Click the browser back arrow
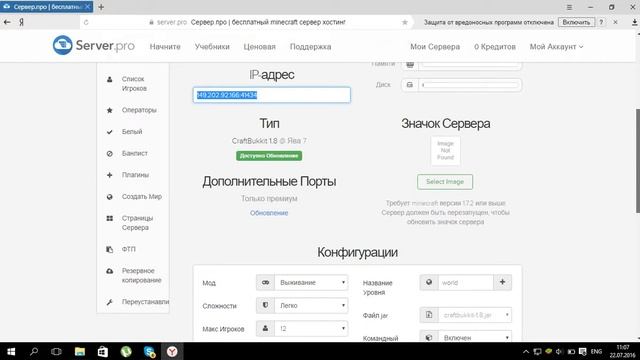This screenshot has width=640, height=360. pos(7,22)
